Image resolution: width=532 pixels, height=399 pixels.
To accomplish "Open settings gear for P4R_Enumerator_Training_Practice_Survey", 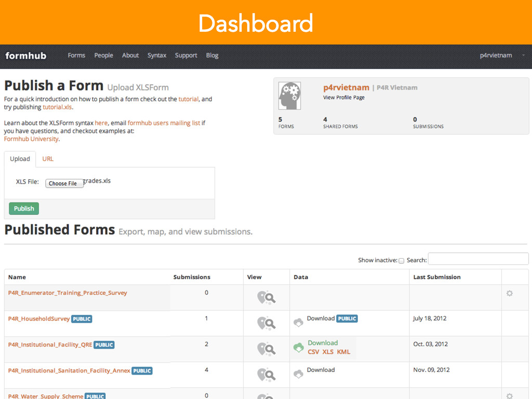I will click(x=509, y=293).
